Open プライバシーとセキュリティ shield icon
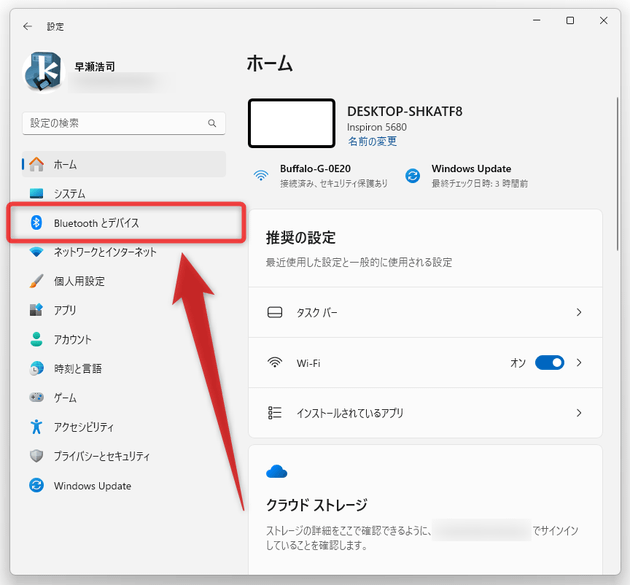The width and height of the screenshot is (630, 585). click(x=37, y=456)
